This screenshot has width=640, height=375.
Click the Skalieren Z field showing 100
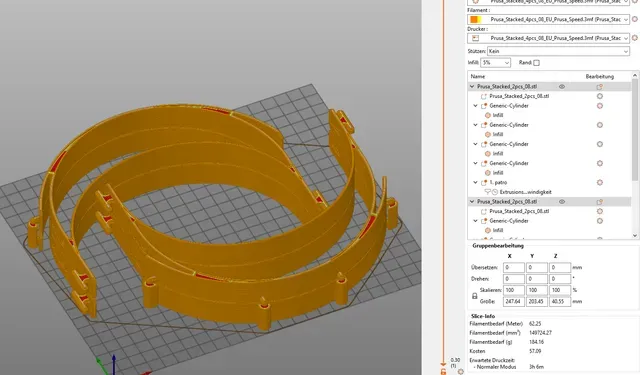[560, 290]
